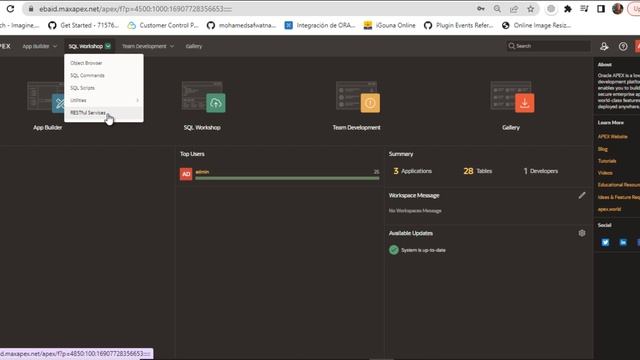This screenshot has width=640, height=360.
Task: Open the help question mark icon
Action: pyautogui.click(x=623, y=47)
